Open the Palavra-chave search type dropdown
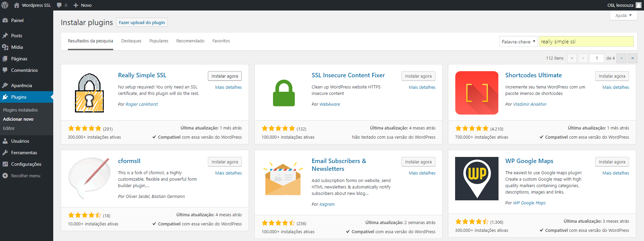 click(518, 42)
